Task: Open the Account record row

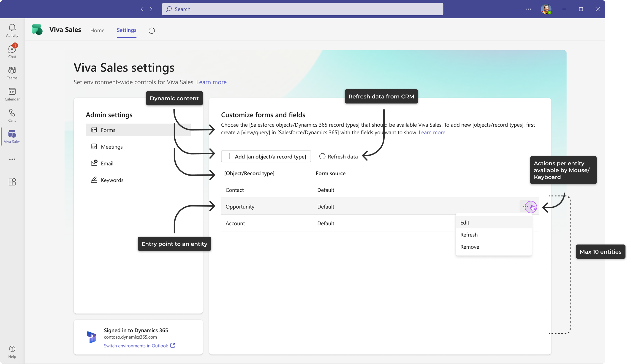Action: tap(380, 223)
